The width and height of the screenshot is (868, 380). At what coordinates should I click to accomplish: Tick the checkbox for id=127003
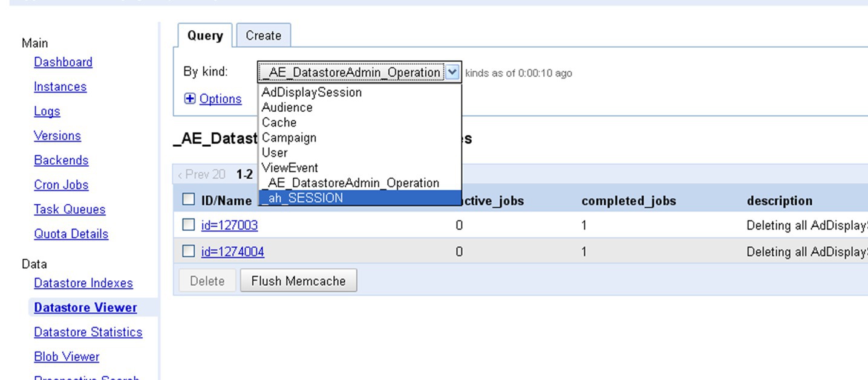point(189,225)
